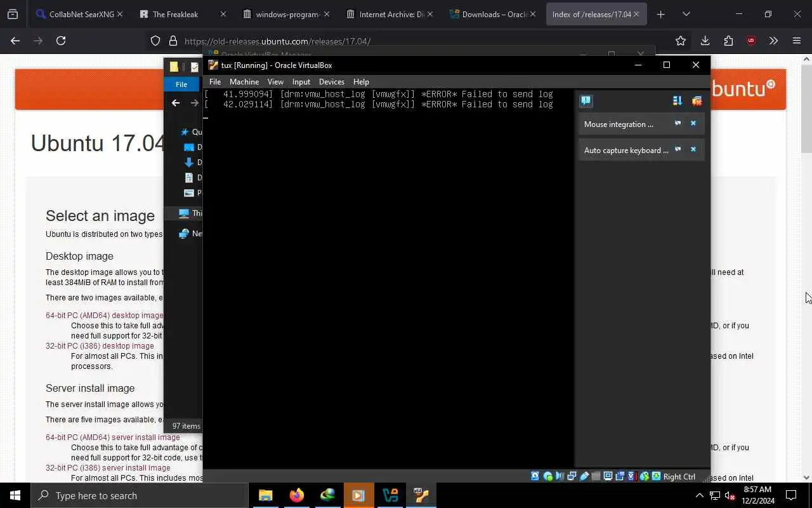Expand the toolbar overflow chevron
Viewport: 812px width, 508px height.
(x=773, y=41)
